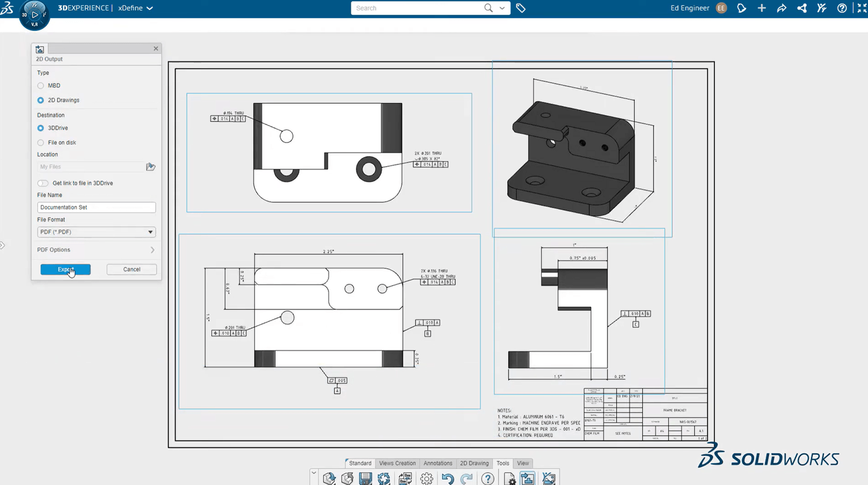Open the notifications bell in the top bar

(742, 8)
